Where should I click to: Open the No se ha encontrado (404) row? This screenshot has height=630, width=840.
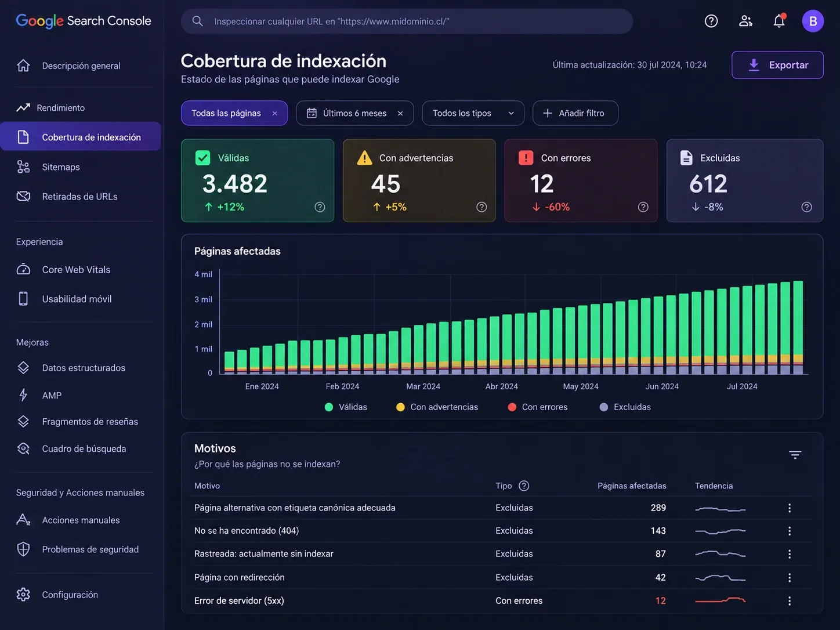pyautogui.click(x=502, y=531)
